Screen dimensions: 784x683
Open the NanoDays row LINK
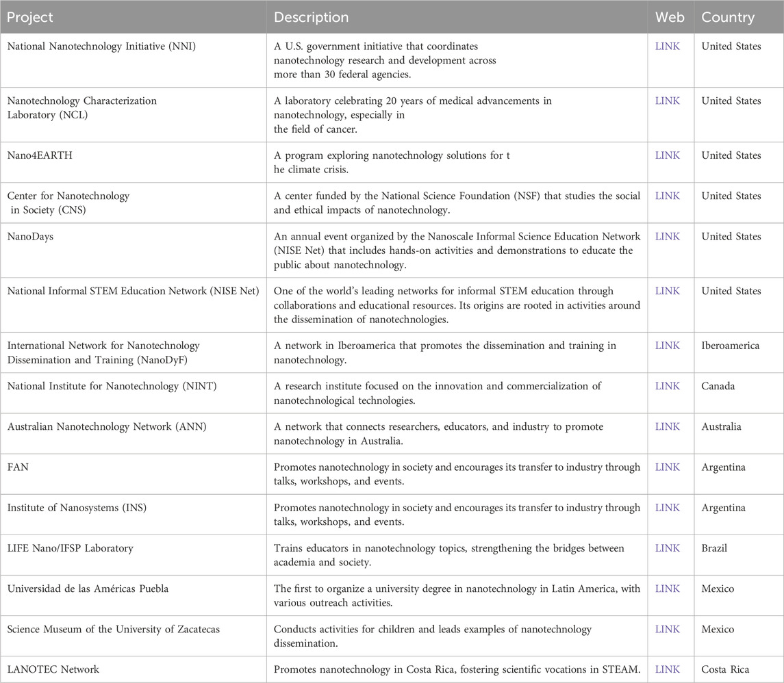668,236
